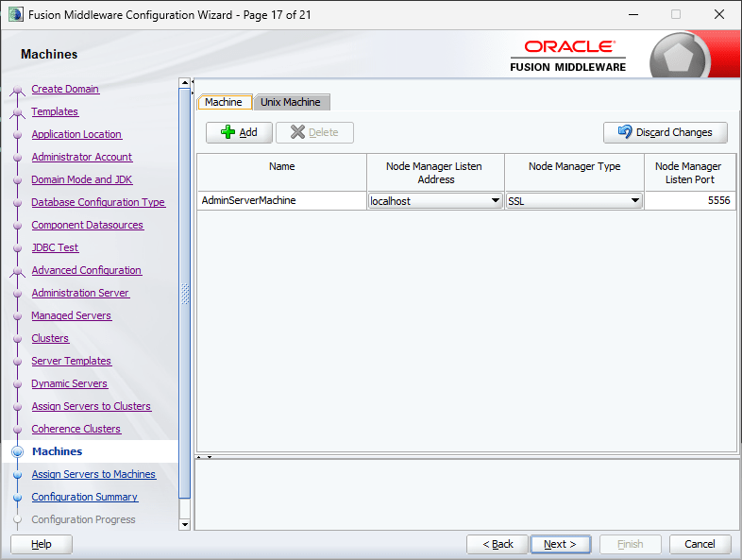Screen dimensions: 742x560
Task: Click the Machines step bullet in sidebar
Action: click(x=18, y=451)
